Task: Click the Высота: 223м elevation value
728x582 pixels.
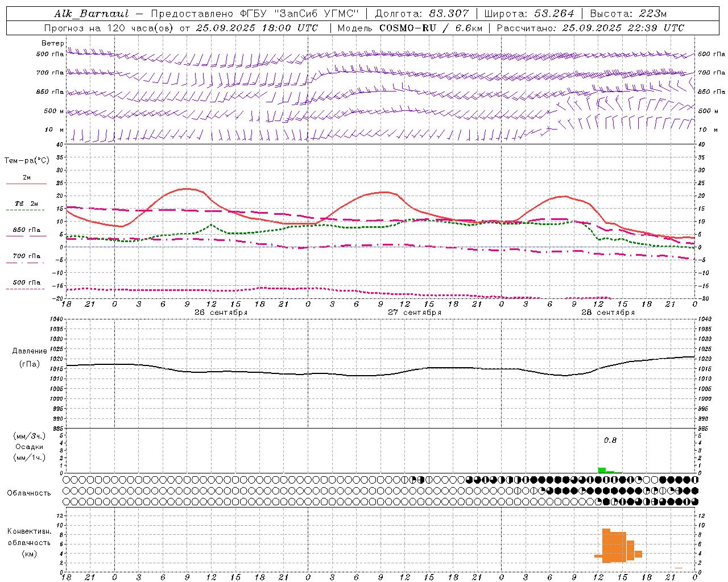Action: coord(628,14)
